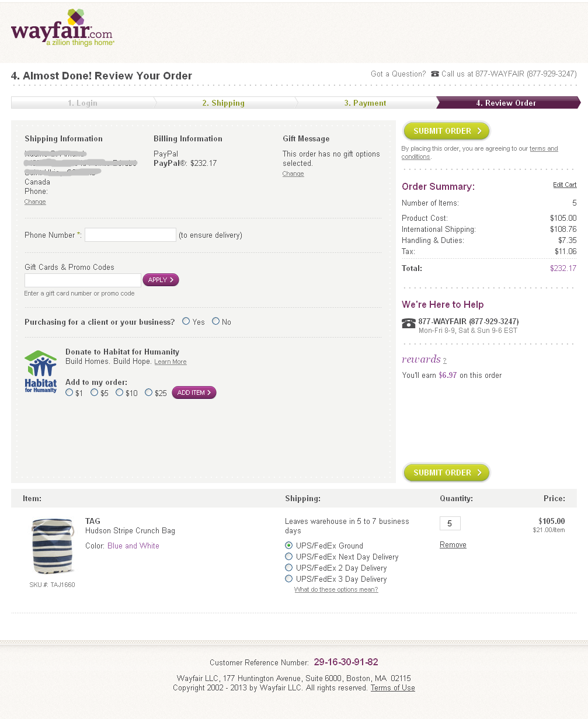Image resolution: width=588 pixels, height=719 pixels.
Task: Go back to the 2. Shipping step
Action: tap(224, 103)
